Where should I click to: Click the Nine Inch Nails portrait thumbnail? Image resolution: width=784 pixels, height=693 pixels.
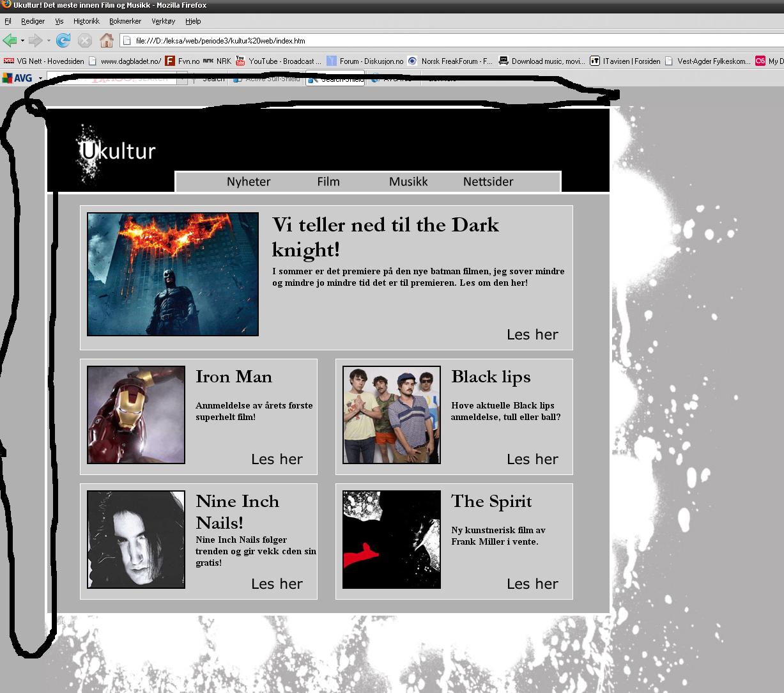[x=136, y=540]
